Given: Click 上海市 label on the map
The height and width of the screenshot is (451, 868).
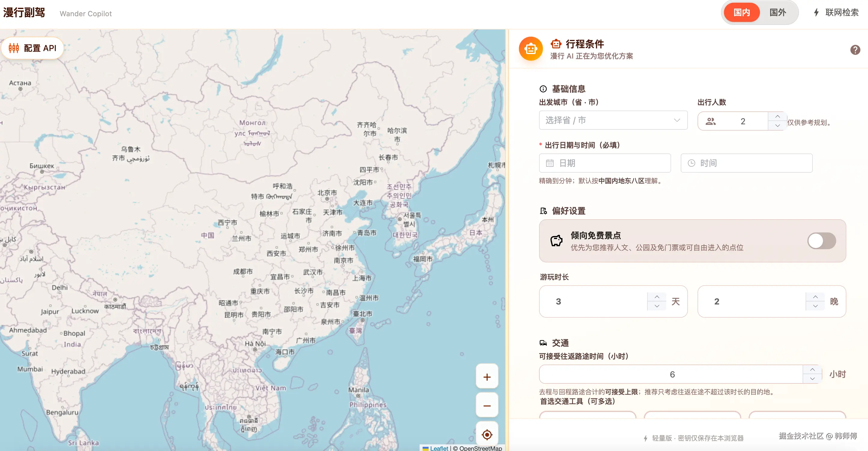Looking at the screenshot, I should (x=362, y=278).
